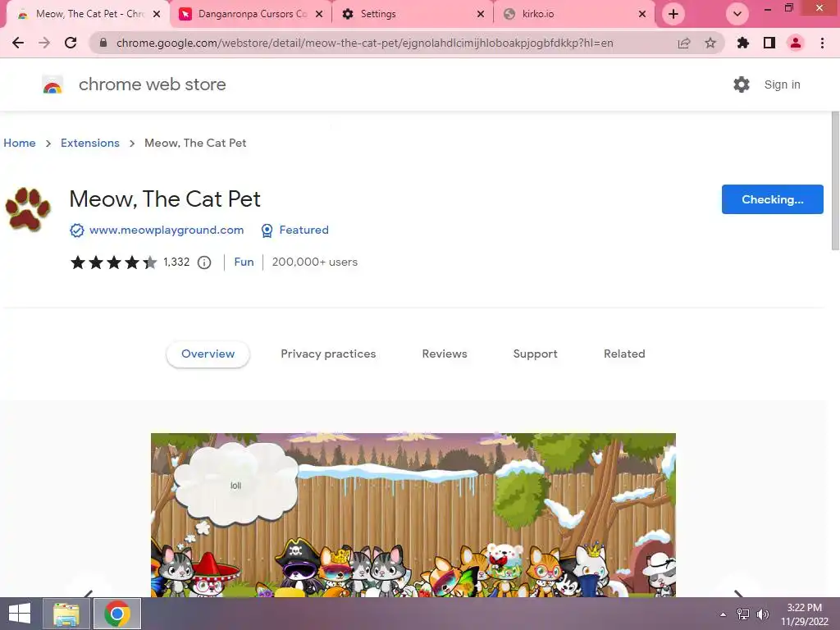The width and height of the screenshot is (840, 630).
Task: Click the forward navigation arrow
Action: (x=44, y=43)
